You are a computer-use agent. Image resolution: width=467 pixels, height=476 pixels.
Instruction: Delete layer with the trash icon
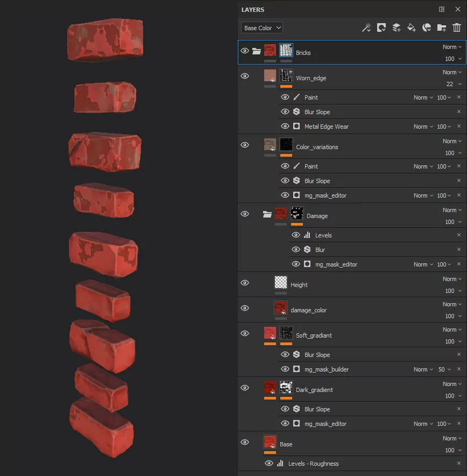(x=457, y=27)
